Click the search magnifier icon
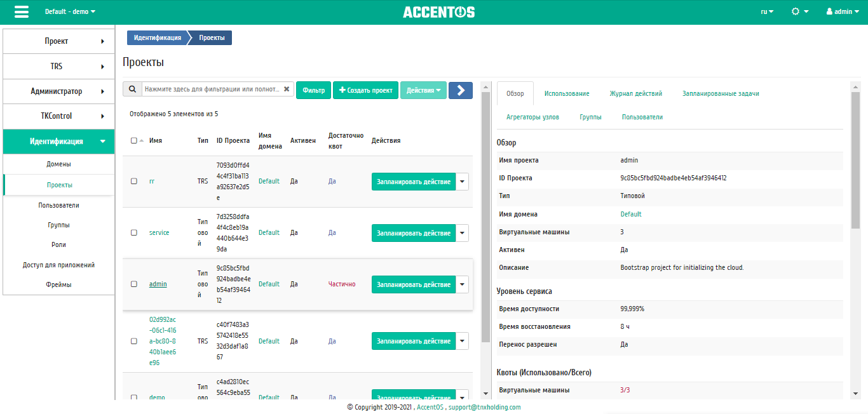The image size is (868, 414). click(x=132, y=90)
